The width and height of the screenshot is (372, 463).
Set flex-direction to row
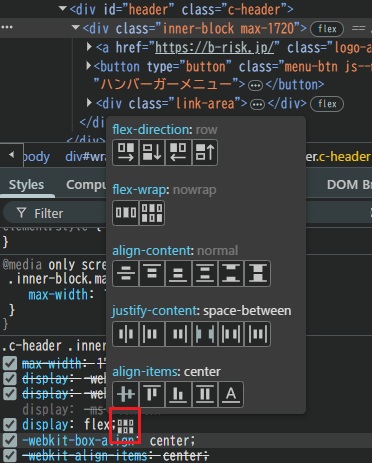pyautogui.click(x=125, y=153)
